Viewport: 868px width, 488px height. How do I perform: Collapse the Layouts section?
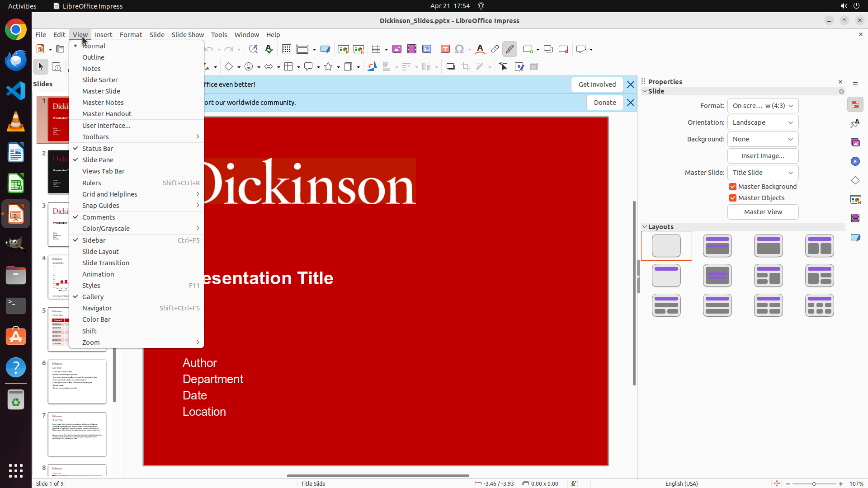[x=645, y=227]
